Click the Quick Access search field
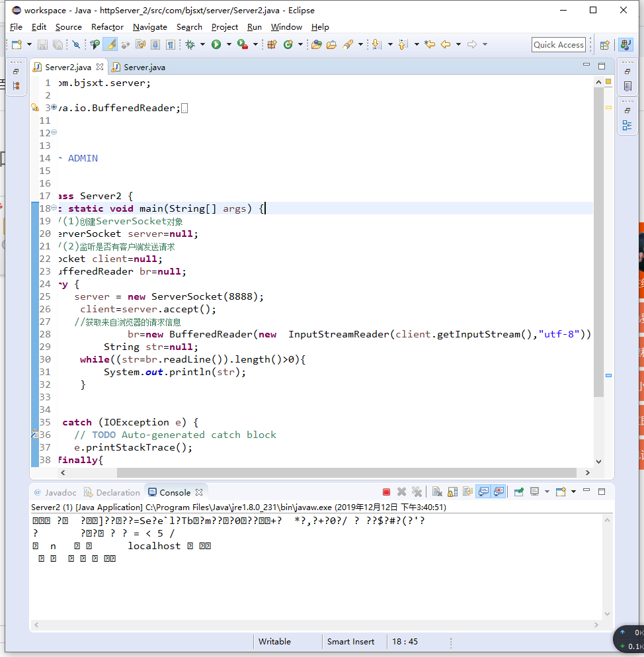Image resolution: width=644 pixels, height=657 pixels. point(559,45)
